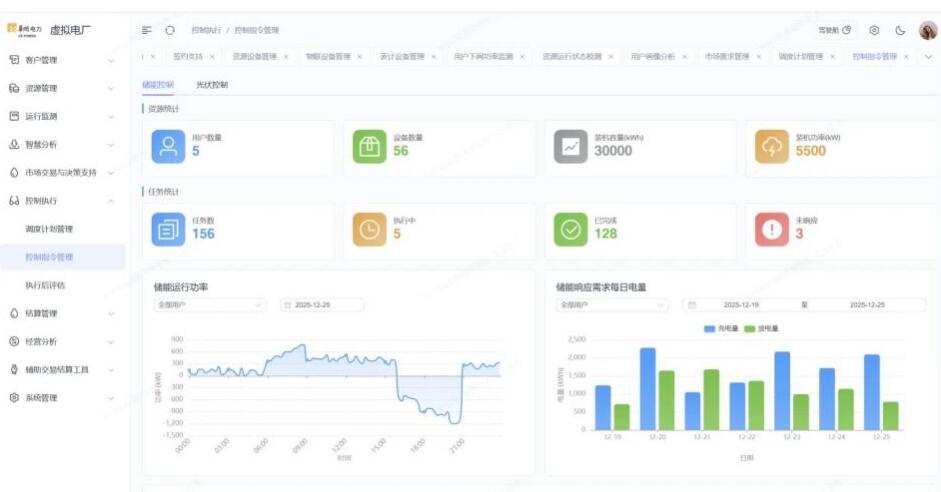Open the settings gear icon
941x492 pixels.
tap(874, 30)
